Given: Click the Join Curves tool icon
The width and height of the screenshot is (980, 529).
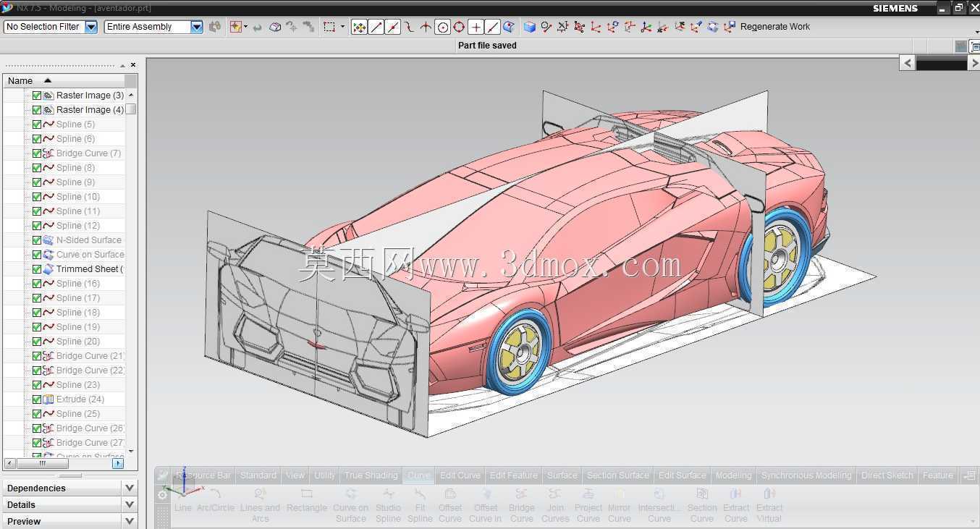Looking at the screenshot, I should pos(555,494).
